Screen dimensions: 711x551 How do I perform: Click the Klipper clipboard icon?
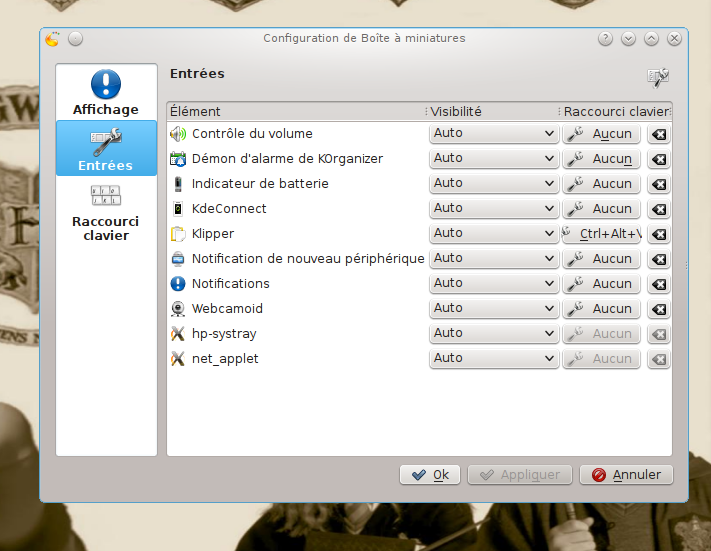[x=178, y=234]
